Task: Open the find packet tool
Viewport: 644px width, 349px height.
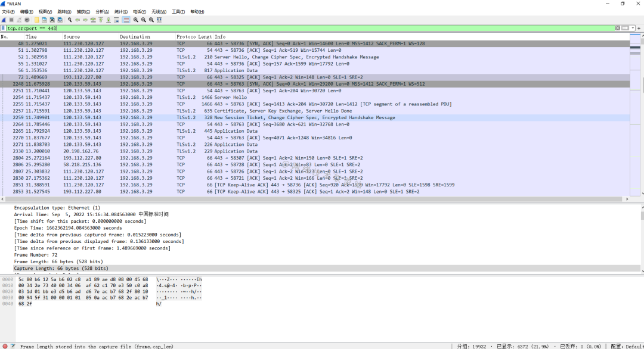Action: [70, 20]
